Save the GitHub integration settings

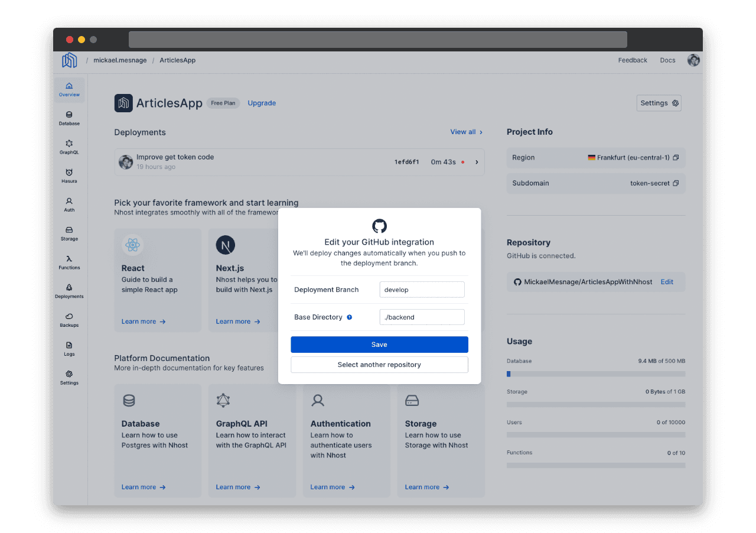pos(379,344)
